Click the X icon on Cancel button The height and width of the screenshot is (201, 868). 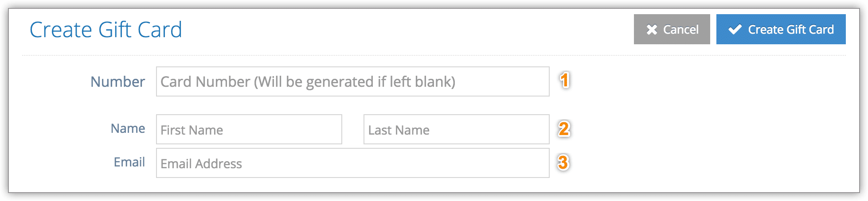click(652, 30)
